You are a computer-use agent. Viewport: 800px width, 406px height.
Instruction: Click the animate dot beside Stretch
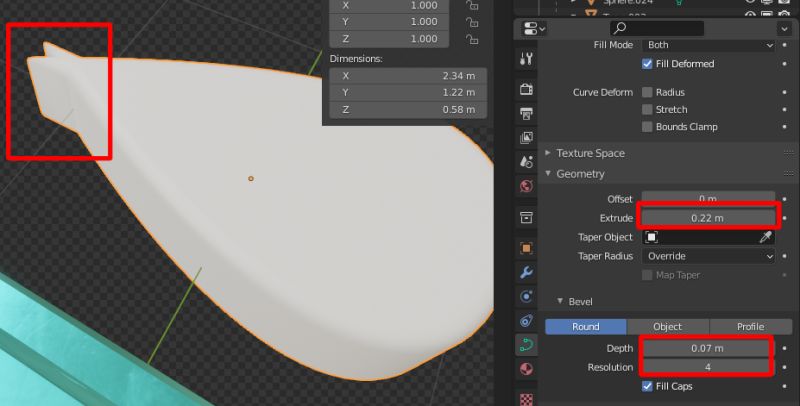point(785,110)
